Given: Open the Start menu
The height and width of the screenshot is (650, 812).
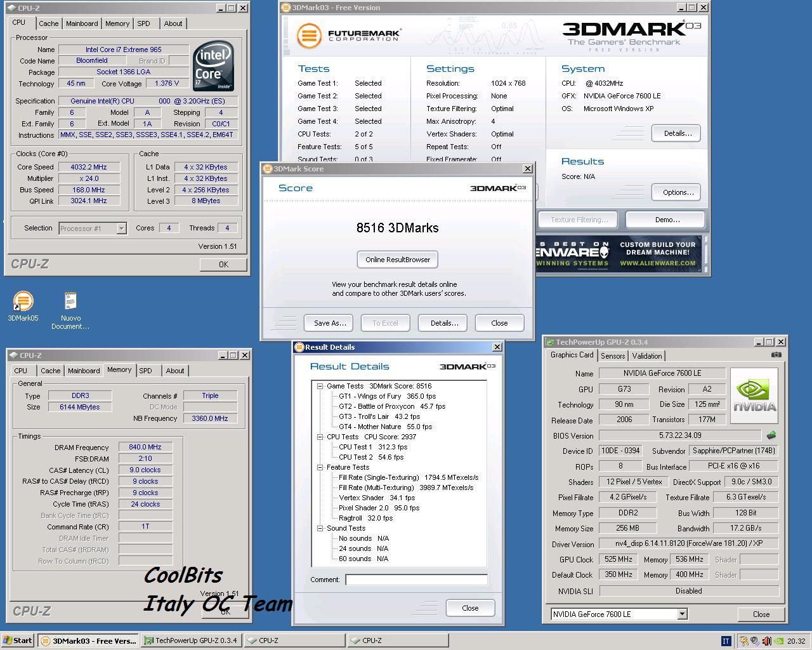Looking at the screenshot, I should pos(18,640).
